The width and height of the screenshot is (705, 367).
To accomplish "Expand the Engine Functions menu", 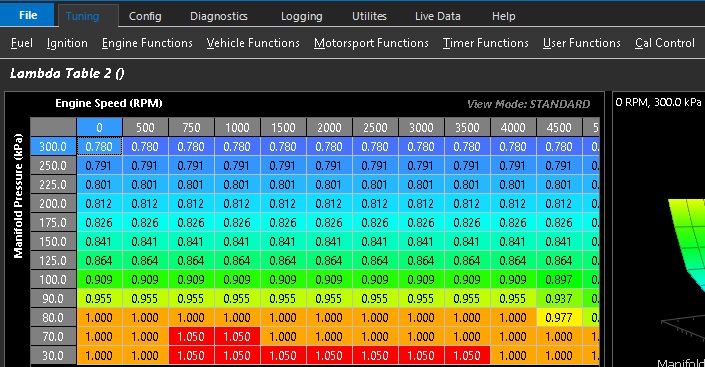I will 147,43.
